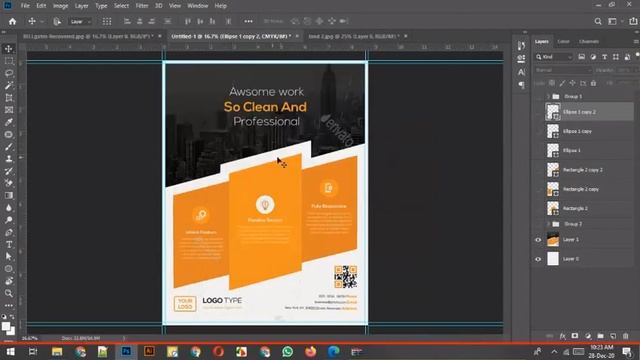Select the Spot Healing Brush tool
Viewport: 640px width, 360px height.
pos(9,134)
